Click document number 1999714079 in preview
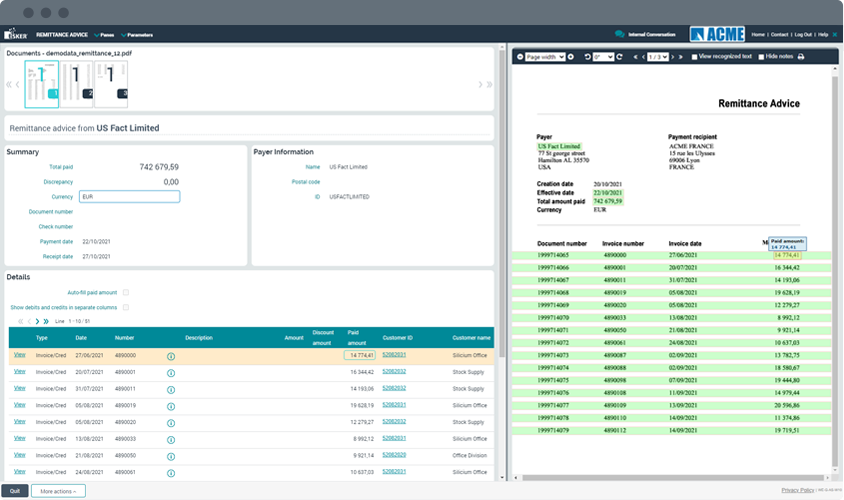This screenshot has width=844, height=500. 553,431
